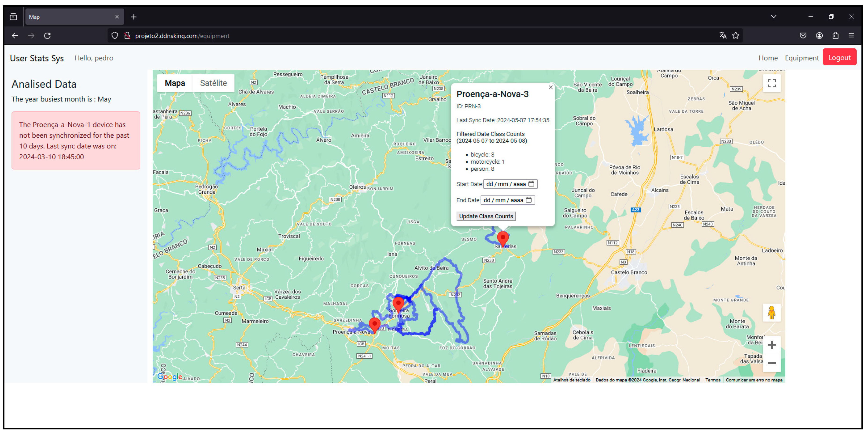The height and width of the screenshot is (432, 868).
Task: Select the Proença-a-Nova red marker
Action: (x=374, y=324)
